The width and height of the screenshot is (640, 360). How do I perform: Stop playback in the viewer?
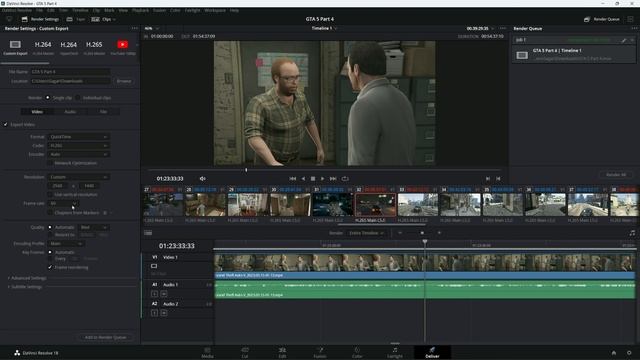click(x=313, y=178)
